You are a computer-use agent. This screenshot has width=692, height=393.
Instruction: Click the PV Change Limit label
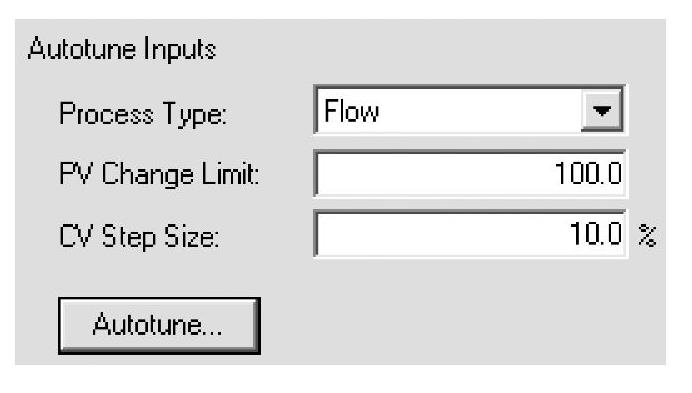pyautogui.click(x=158, y=174)
